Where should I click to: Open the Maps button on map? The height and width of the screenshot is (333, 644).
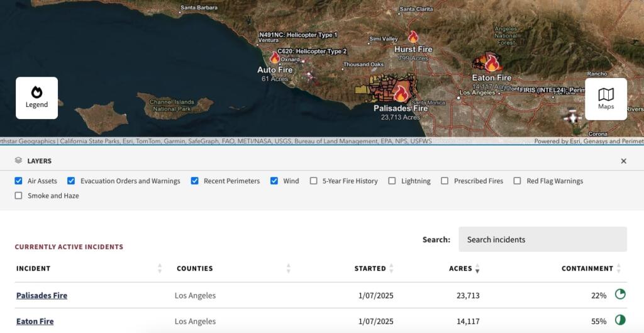tap(606, 99)
